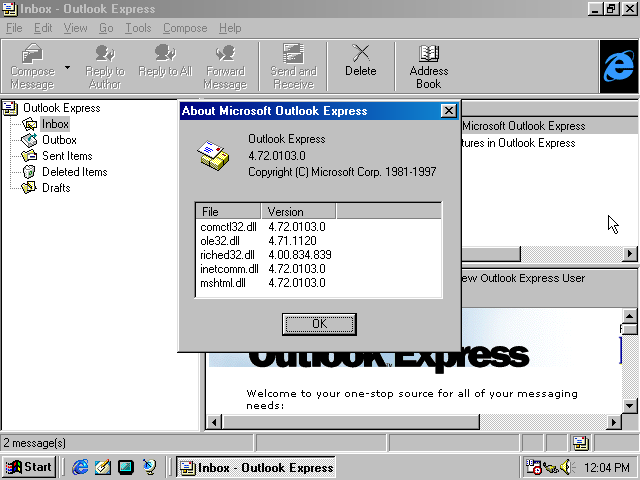Open the Help menu
This screenshot has height=480, width=640.
pos(230,28)
